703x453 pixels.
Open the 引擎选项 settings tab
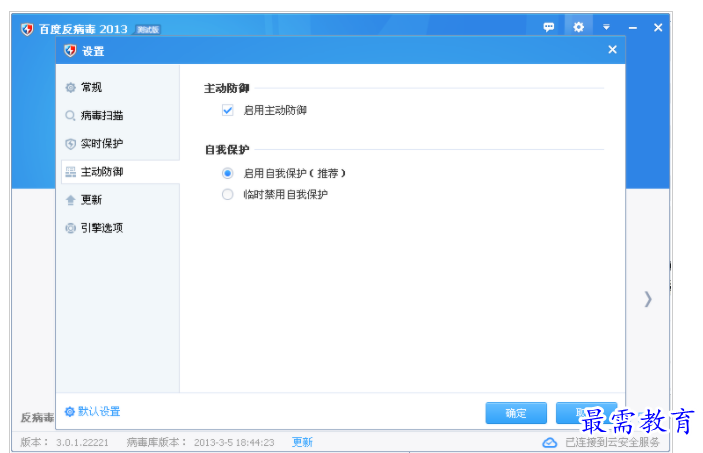click(x=120, y=228)
